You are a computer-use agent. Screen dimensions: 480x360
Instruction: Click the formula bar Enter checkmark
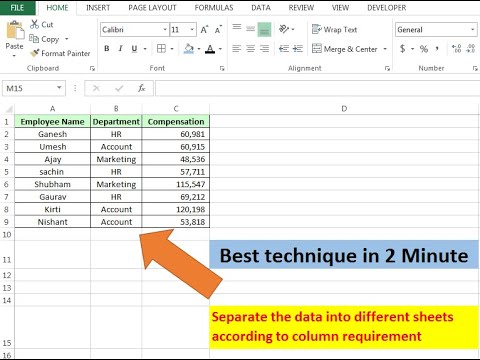point(119,88)
